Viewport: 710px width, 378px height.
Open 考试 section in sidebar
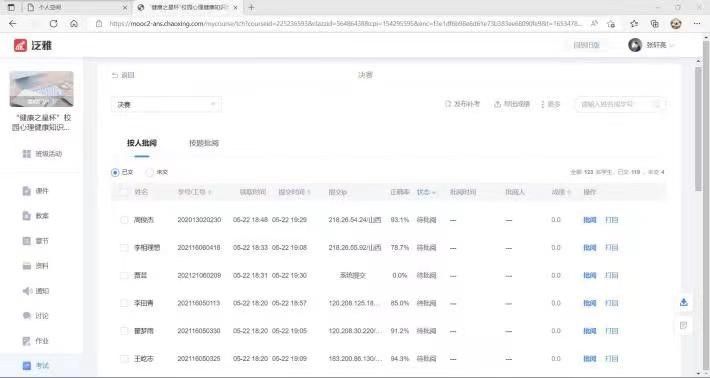(35, 365)
